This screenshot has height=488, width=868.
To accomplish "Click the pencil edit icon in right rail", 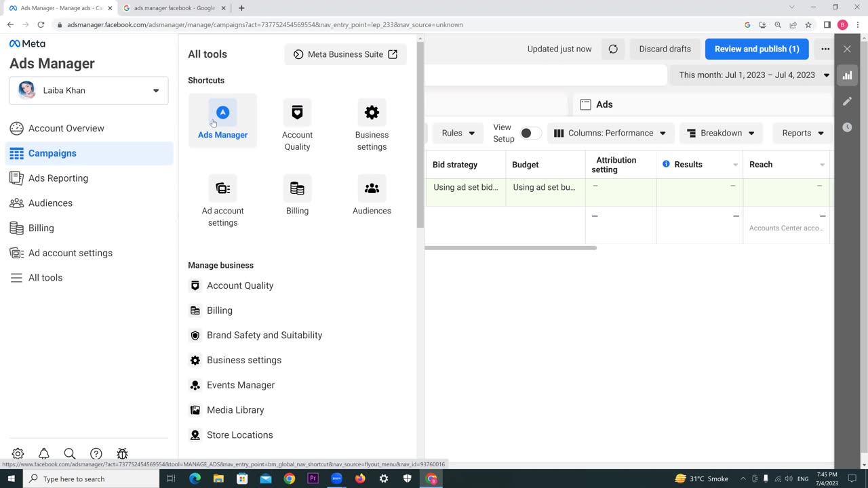I will pos(847,101).
